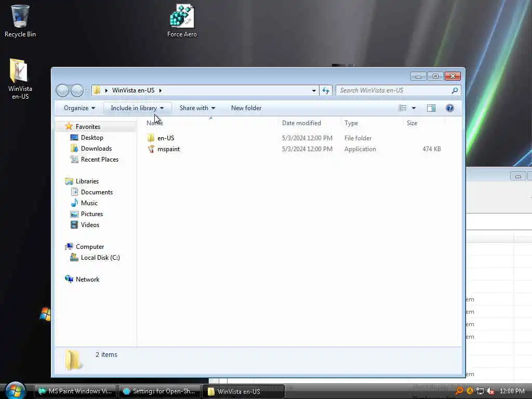This screenshot has height=399, width=532.
Task: Click the Back navigation arrow button
Action: (x=62, y=90)
